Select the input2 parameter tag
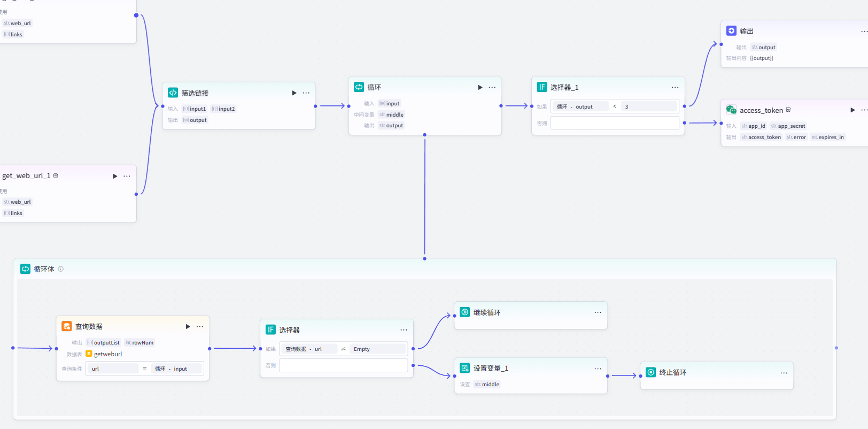The width and height of the screenshot is (868, 429). tap(223, 109)
